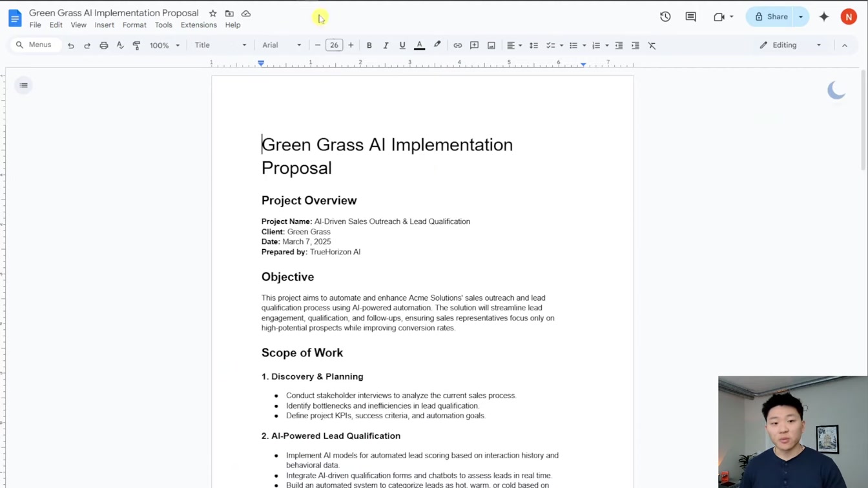Toggle bold formatting

[x=369, y=45]
